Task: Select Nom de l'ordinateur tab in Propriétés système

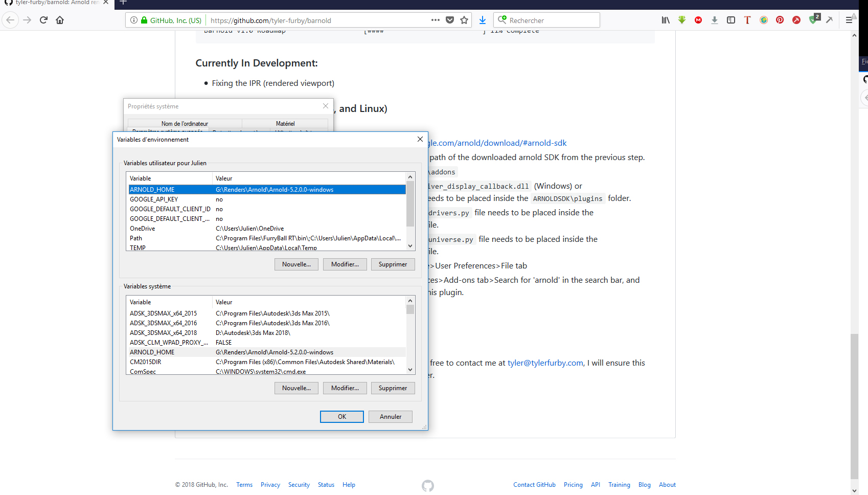Action: (185, 124)
